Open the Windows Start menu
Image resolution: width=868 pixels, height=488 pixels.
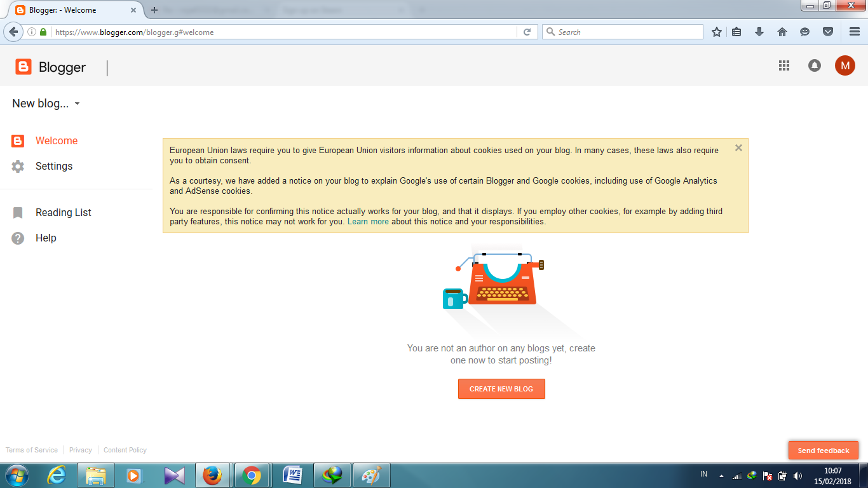coord(17,475)
